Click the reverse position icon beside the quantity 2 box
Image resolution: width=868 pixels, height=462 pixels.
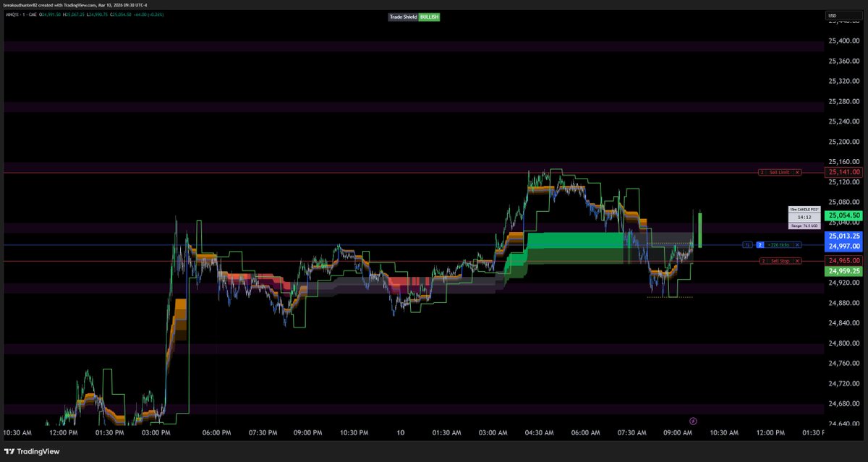[x=748, y=245]
